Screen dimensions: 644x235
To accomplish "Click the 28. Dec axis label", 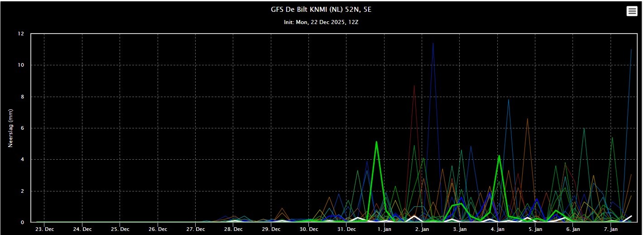I will (233, 229).
